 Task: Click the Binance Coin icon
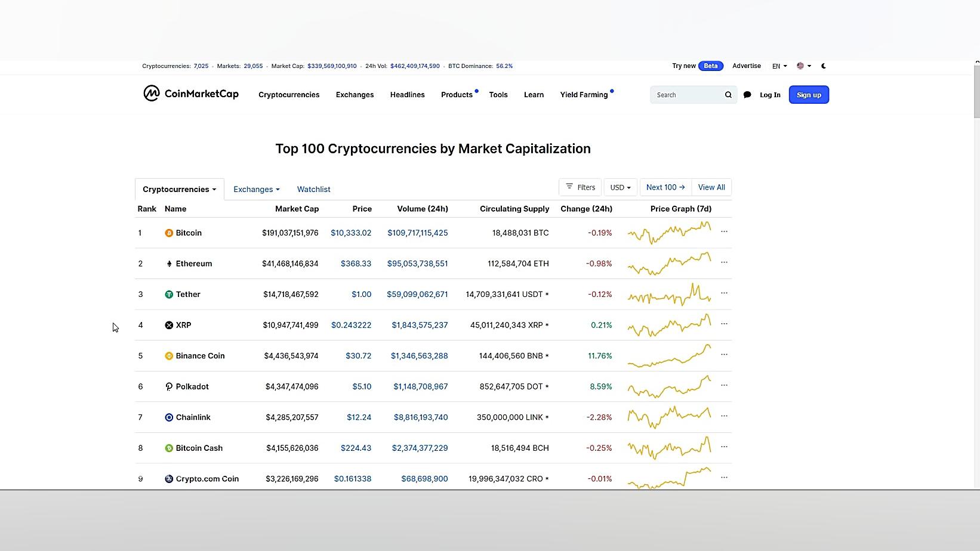169,356
